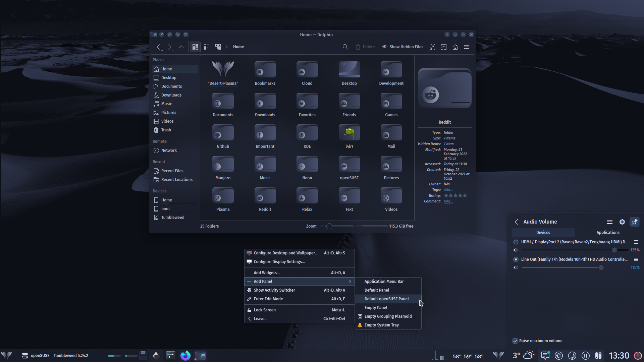Expand the breadcrumb arrow before Home
The image size is (644, 362).
tap(227, 47)
